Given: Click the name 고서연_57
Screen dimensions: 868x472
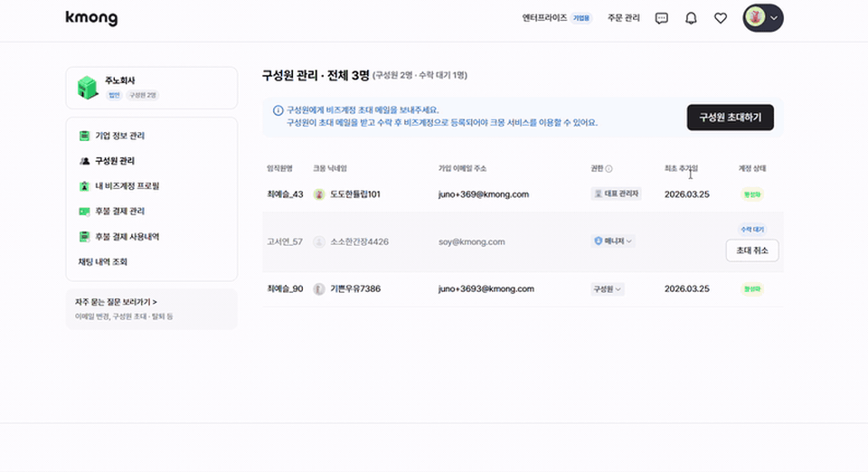Looking at the screenshot, I should (x=285, y=241).
